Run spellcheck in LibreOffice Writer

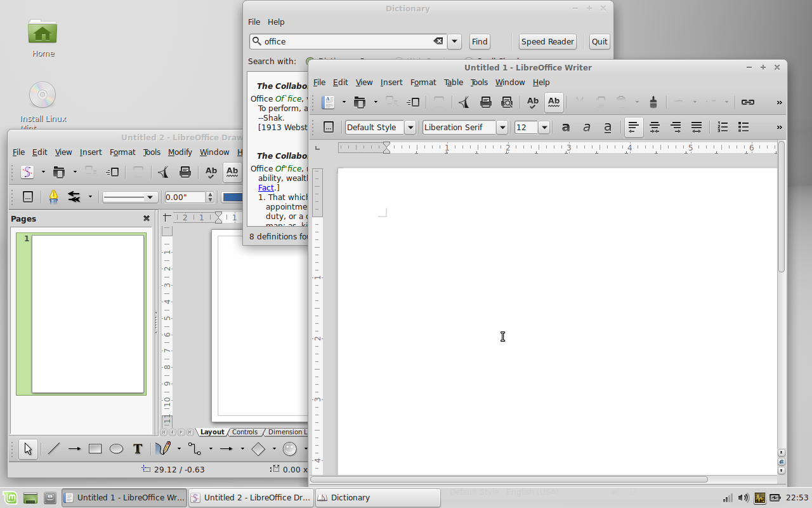[533, 102]
